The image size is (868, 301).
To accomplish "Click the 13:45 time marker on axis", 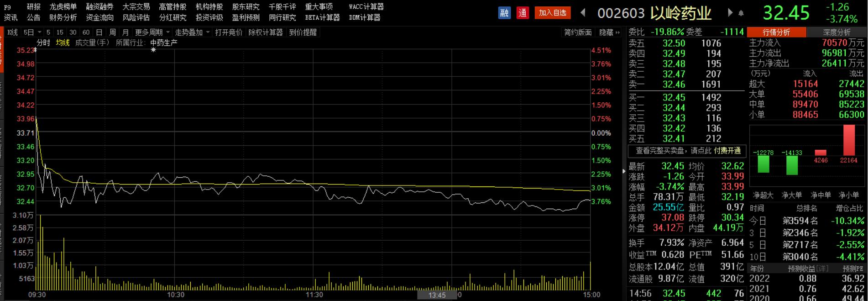I will click(x=437, y=295).
